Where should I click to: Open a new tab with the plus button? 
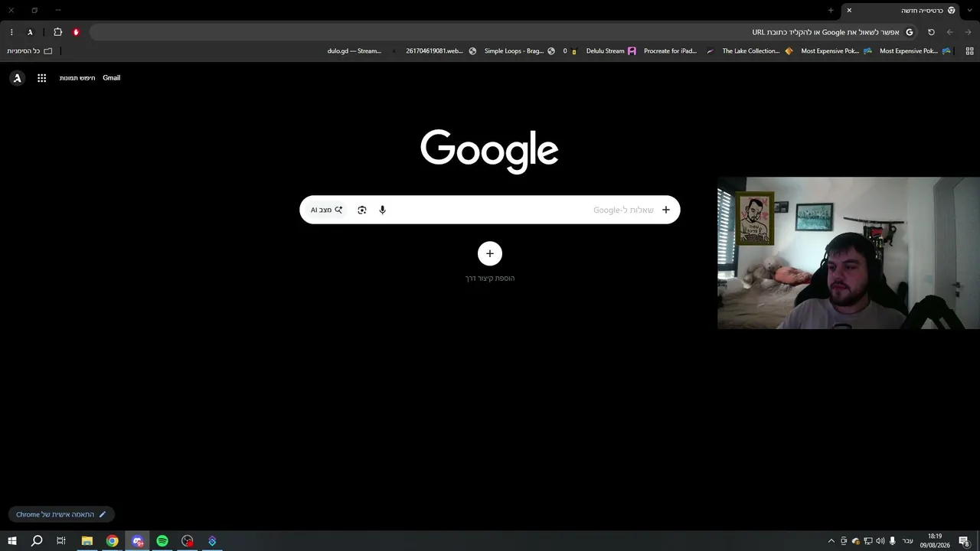coord(831,10)
